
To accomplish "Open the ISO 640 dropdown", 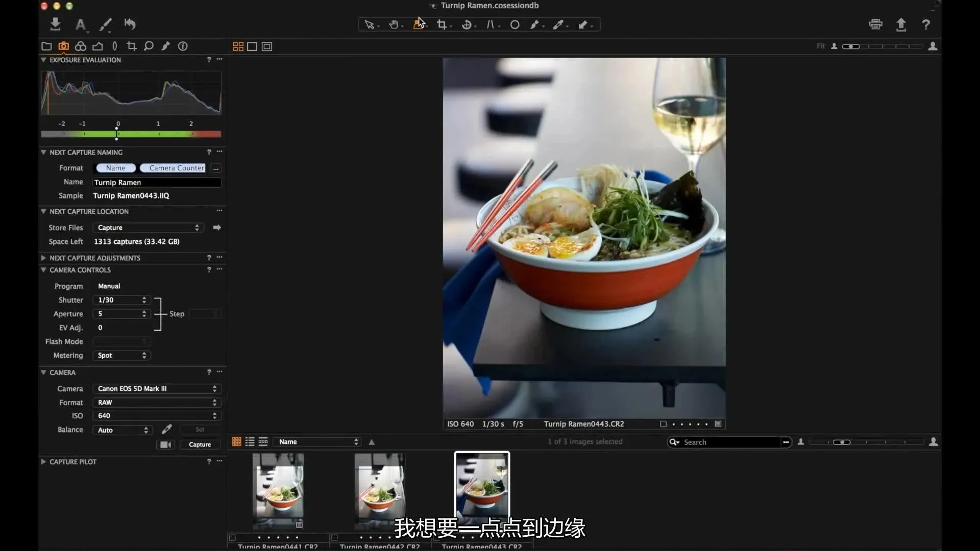I will [x=157, y=416].
